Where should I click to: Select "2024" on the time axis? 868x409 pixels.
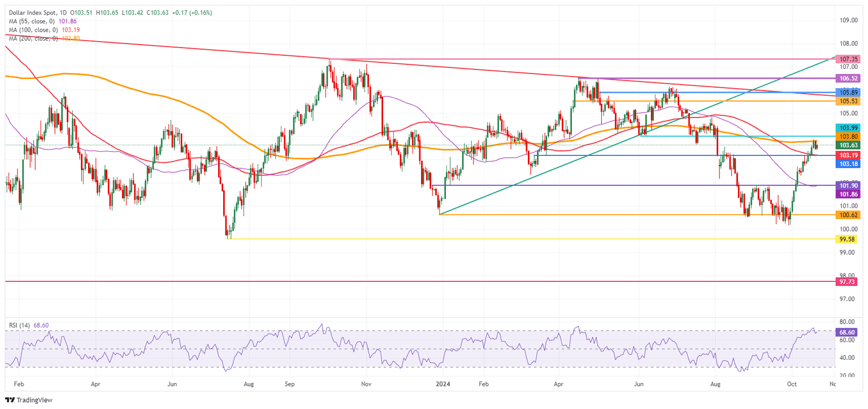pos(442,383)
